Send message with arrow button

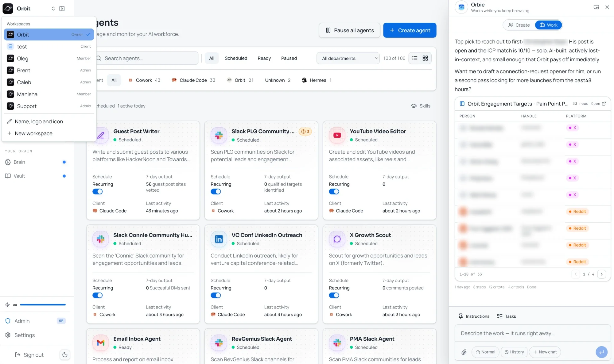click(601, 352)
